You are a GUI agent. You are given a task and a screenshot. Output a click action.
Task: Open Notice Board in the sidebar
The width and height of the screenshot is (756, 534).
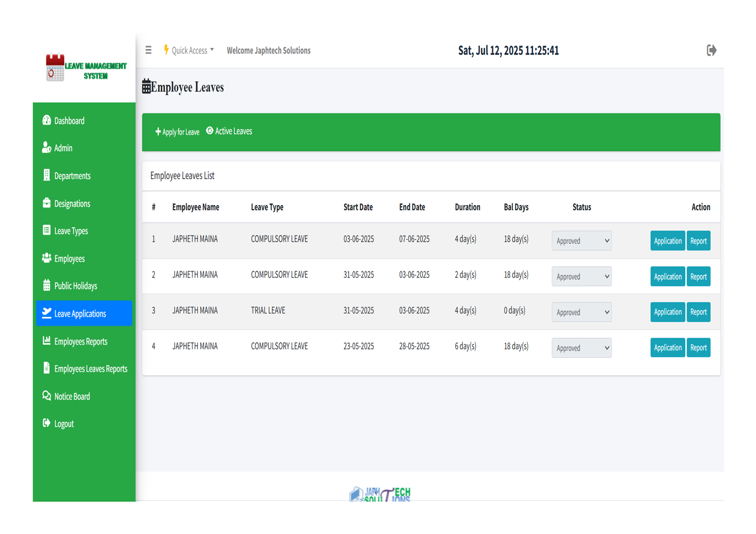84,396
